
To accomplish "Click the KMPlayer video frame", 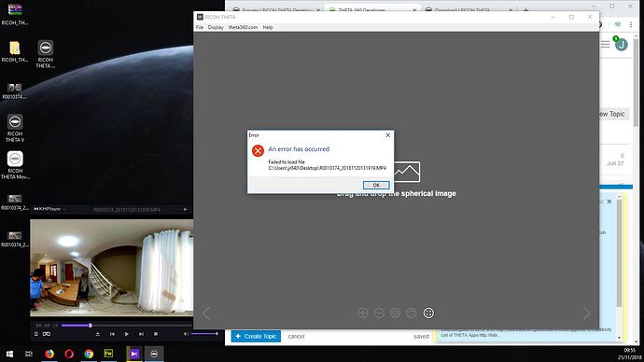I will tap(112, 268).
